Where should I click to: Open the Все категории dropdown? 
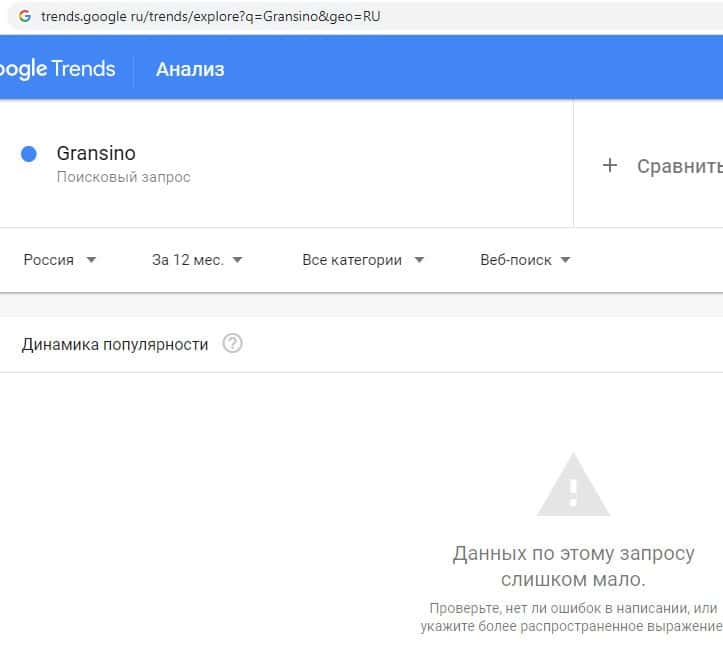point(352,260)
